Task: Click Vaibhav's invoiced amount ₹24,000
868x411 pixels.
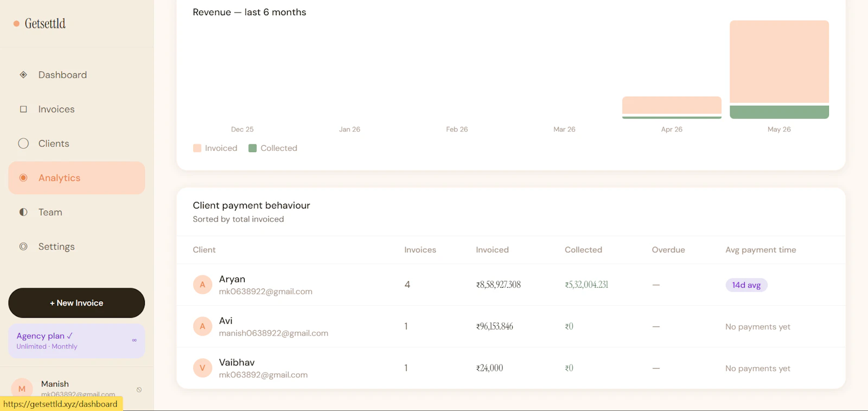Action: pos(489,368)
